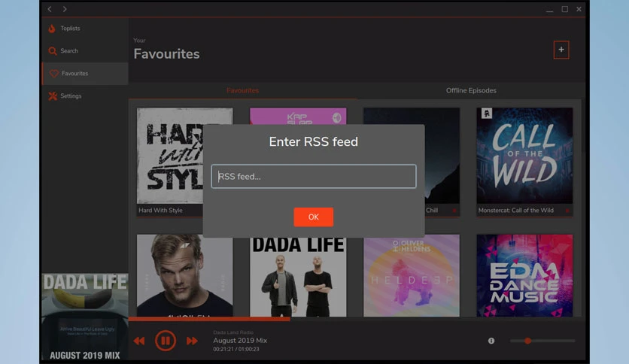Remove the Chill podcast from favourites
The image size is (629, 364).
454,211
